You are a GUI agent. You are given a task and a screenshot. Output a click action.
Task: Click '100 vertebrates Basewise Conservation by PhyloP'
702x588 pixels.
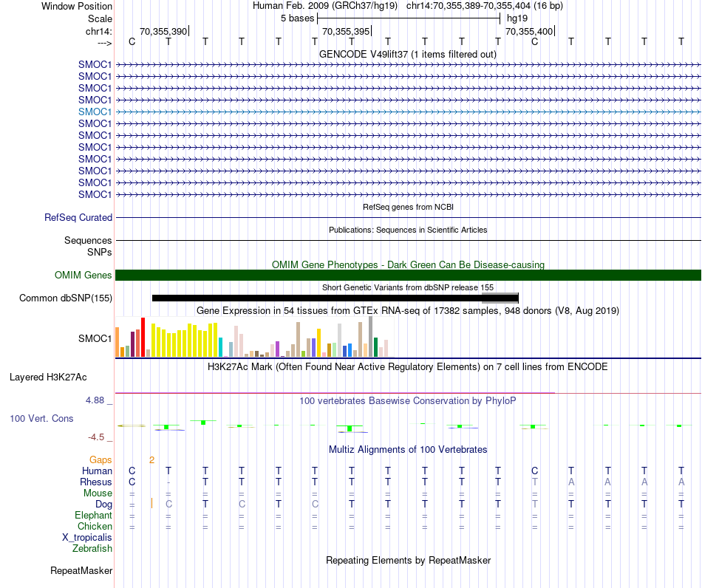[x=408, y=401]
